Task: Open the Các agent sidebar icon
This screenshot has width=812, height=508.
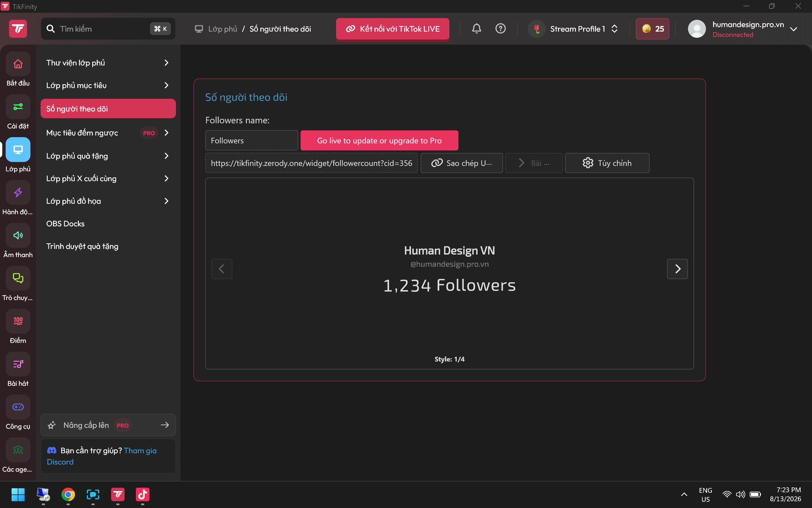Action: tap(18, 450)
